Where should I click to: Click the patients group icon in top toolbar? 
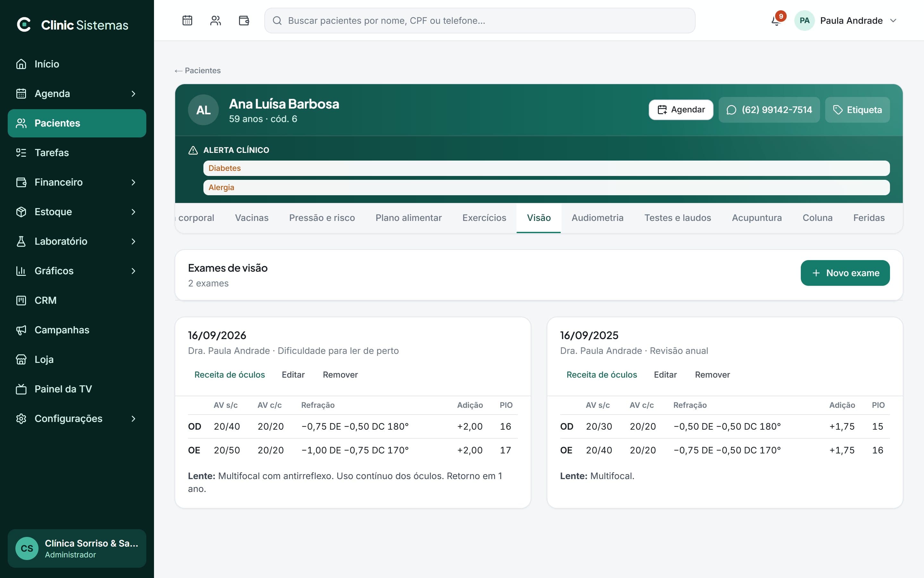pos(215,20)
